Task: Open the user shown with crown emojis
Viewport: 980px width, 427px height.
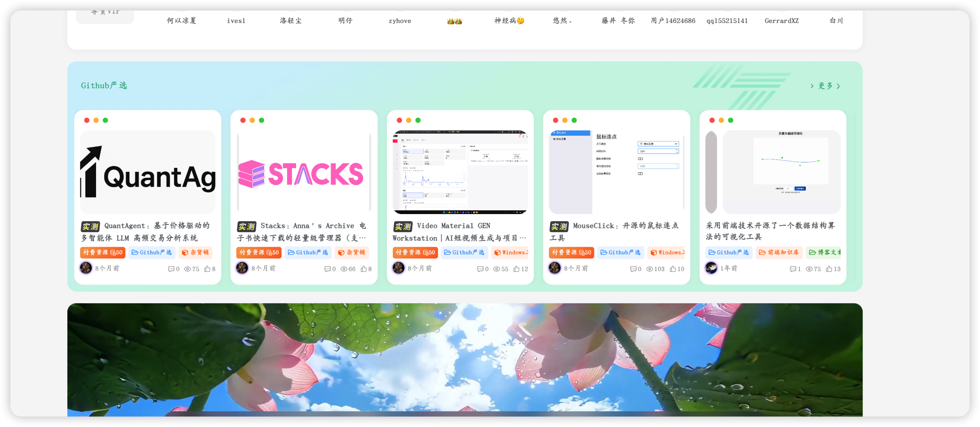Action: [x=454, y=21]
